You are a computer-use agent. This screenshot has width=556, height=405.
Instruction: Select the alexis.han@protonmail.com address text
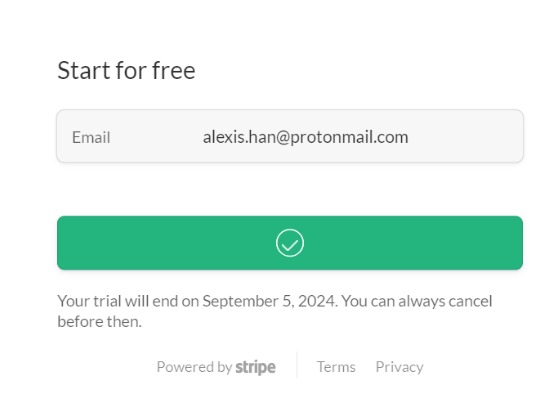click(305, 137)
